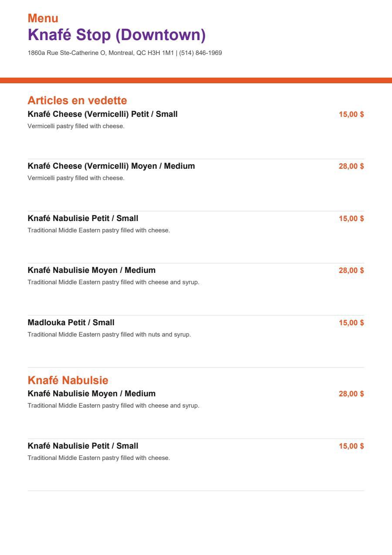
Task: Click the 28,00 $ price for Knafé Cheese Moyen
Action: tap(351, 166)
